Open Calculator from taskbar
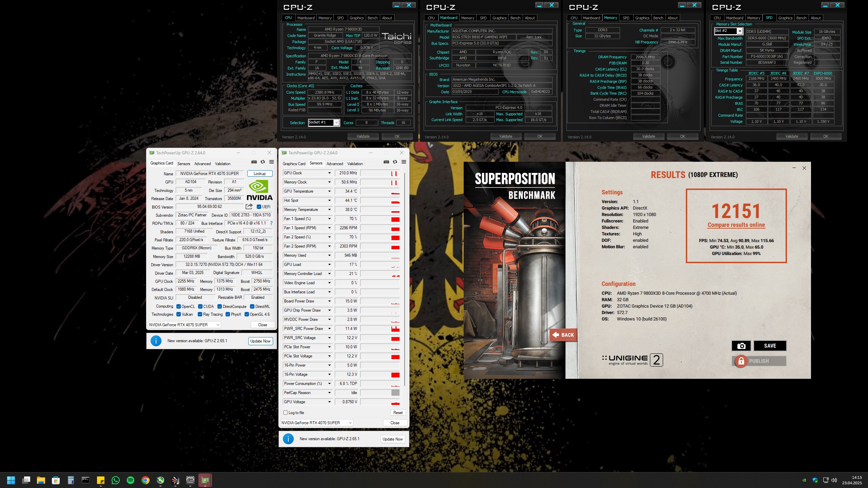The image size is (868, 488). pyautogui.click(x=71, y=480)
